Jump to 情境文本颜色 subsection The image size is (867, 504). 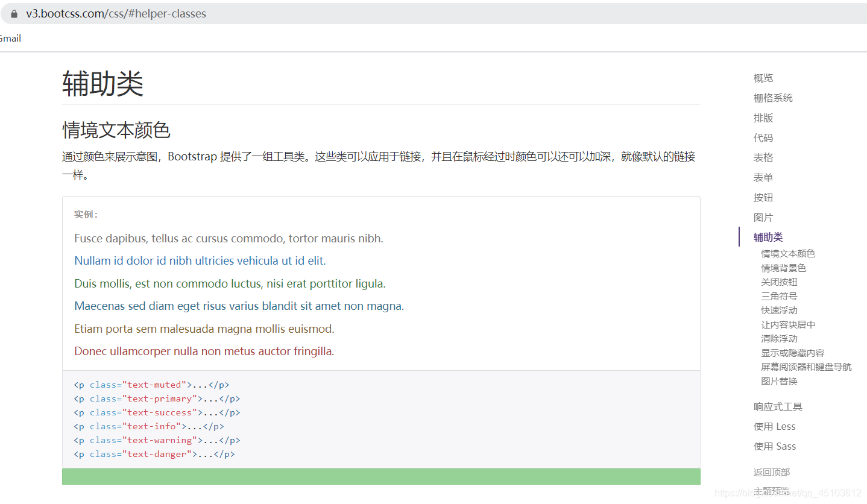click(788, 254)
